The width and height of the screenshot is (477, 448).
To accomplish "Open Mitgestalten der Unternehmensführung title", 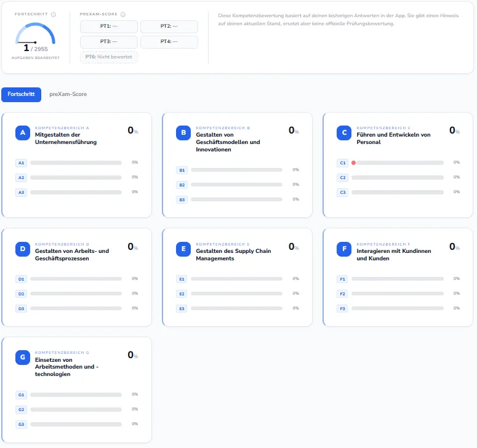I will (x=66, y=138).
